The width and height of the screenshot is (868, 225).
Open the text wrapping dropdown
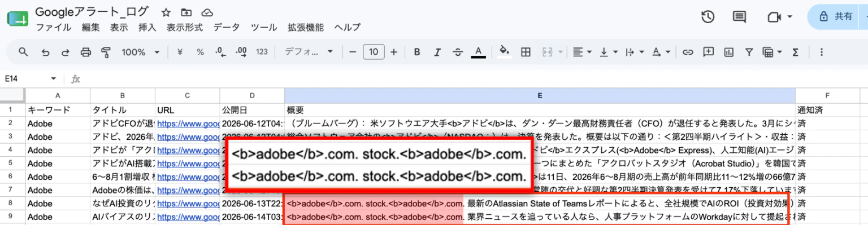tap(635, 52)
